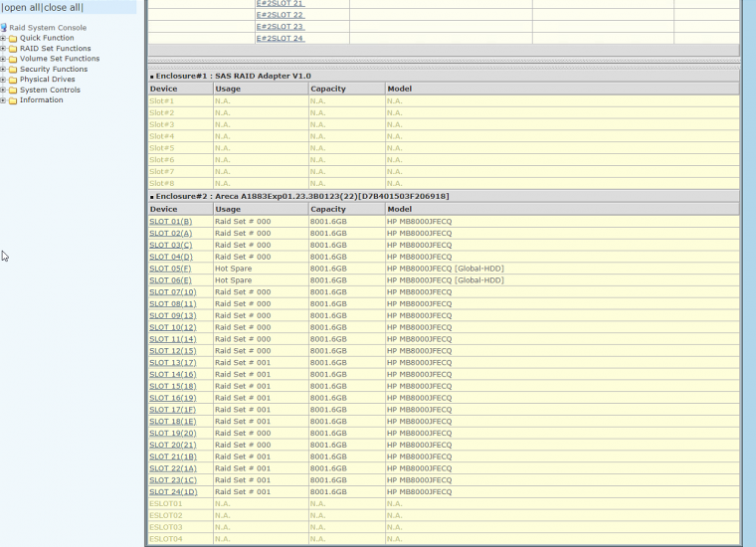Screen dimensions: 756x547
Task: Open device link SLOT 11(14)
Action: pos(173,339)
